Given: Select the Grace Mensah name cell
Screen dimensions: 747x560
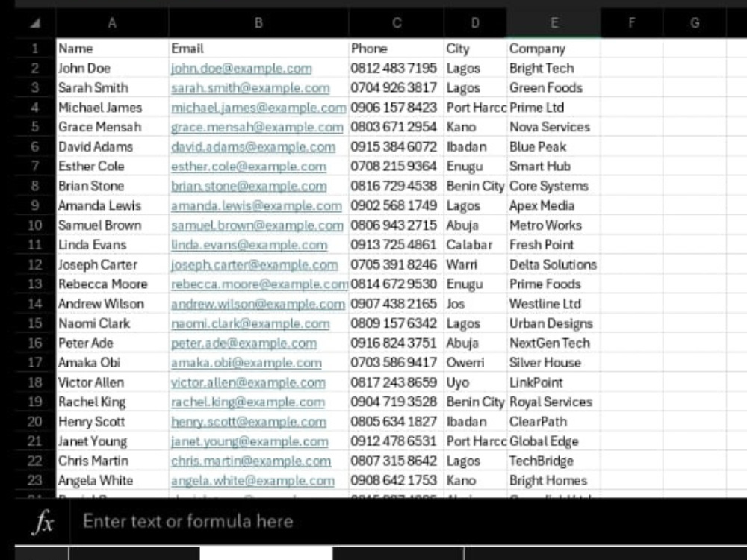Looking at the screenshot, I should 112,127.
